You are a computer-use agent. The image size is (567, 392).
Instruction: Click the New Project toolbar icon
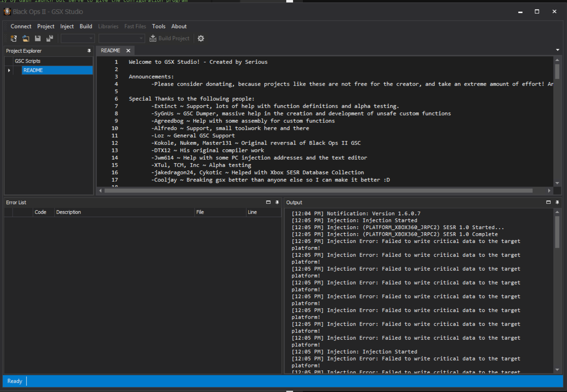click(x=14, y=38)
